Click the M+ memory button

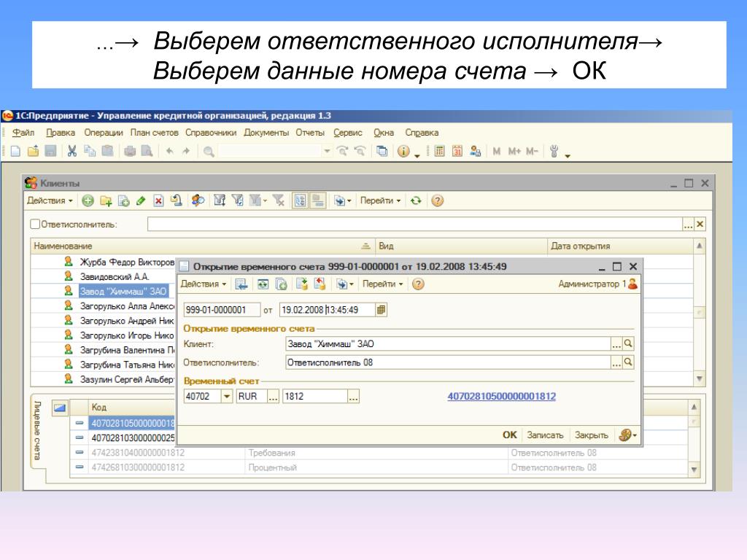[x=514, y=152]
